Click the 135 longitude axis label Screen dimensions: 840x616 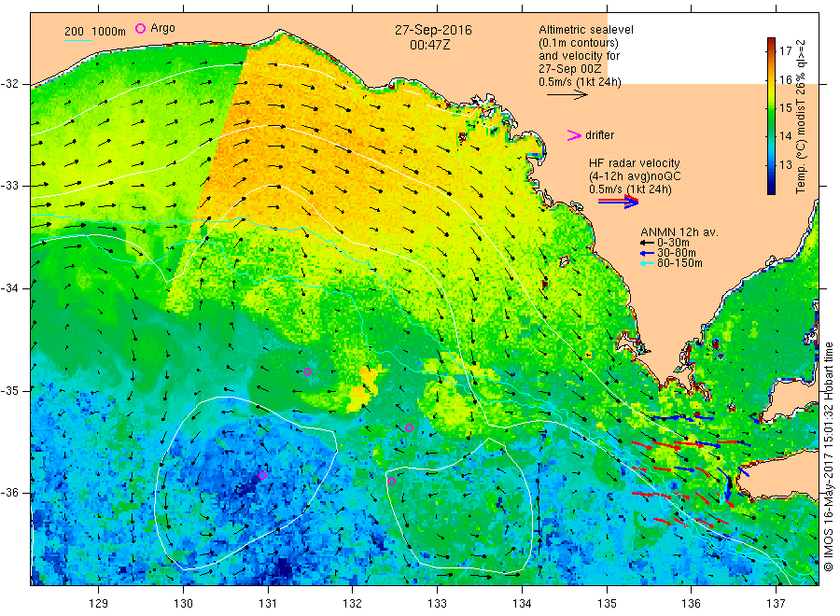click(x=607, y=604)
